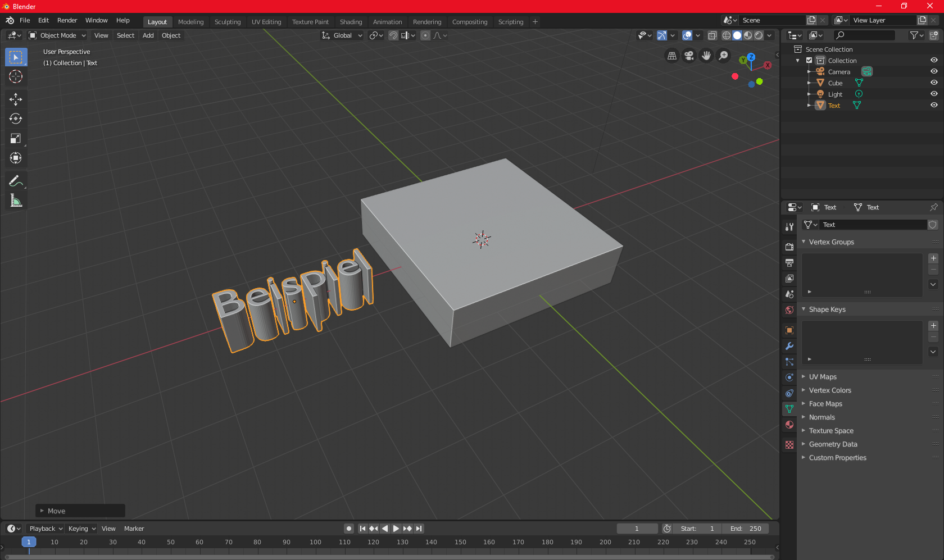The width and height of the screenshot is (944, 560).
Task: Switch to the Shading workspace tab
Action: tap(351, 22)
